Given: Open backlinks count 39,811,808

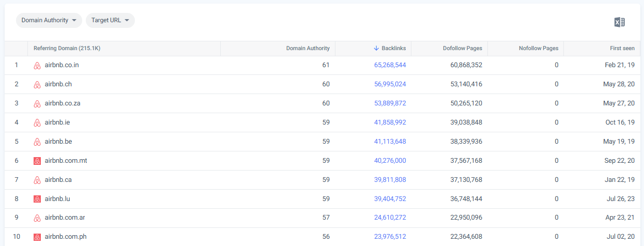Looking at the screenshot, I should [390, 180].
